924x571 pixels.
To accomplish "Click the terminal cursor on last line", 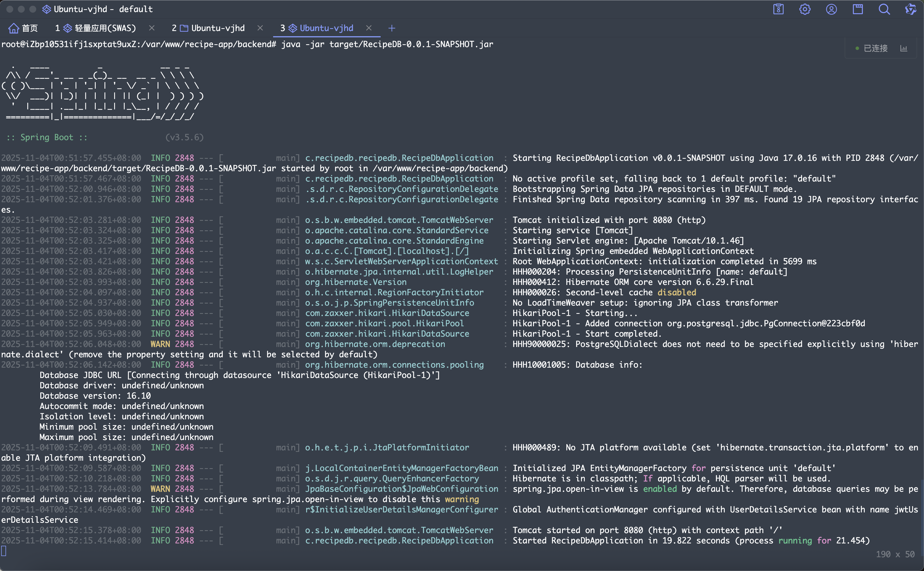I will click(x=4, y=551).
